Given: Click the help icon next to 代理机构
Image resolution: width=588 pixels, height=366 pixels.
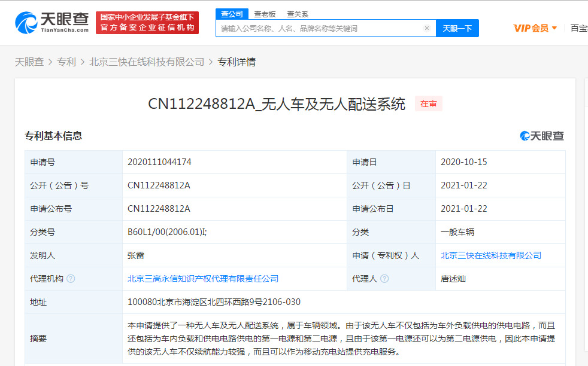Looking at the screenshot, I should [x=71, y=279].
